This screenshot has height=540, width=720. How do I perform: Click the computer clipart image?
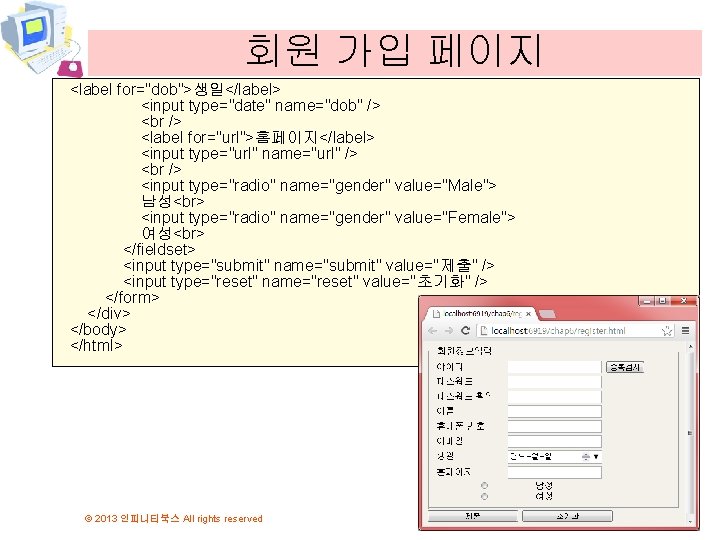tap(41, 39)
